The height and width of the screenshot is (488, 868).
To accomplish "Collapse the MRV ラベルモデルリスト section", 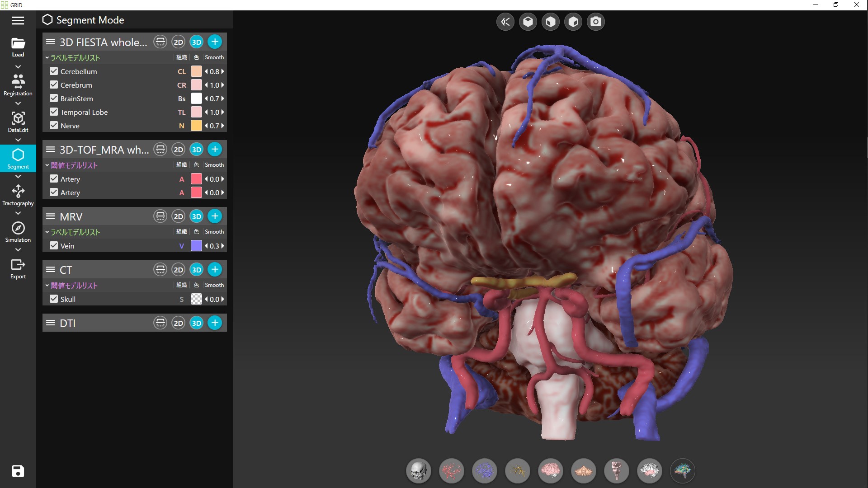I will pyautogui.click(x=47, y=232).
